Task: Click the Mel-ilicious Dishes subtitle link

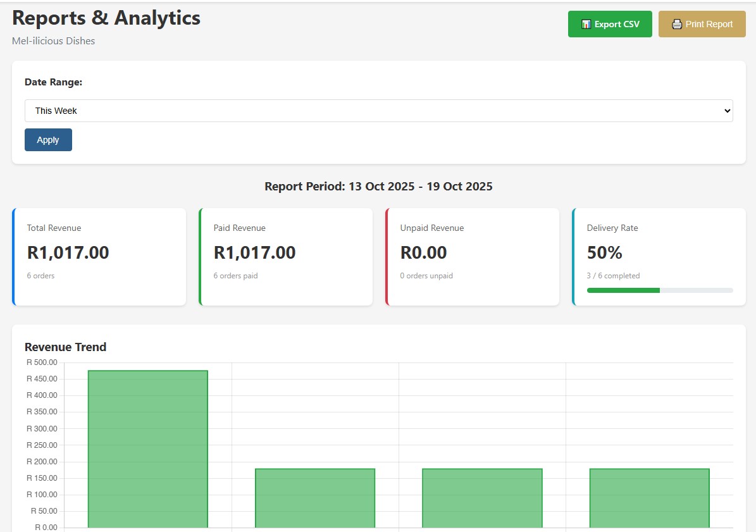Action: tap(53, 40)
